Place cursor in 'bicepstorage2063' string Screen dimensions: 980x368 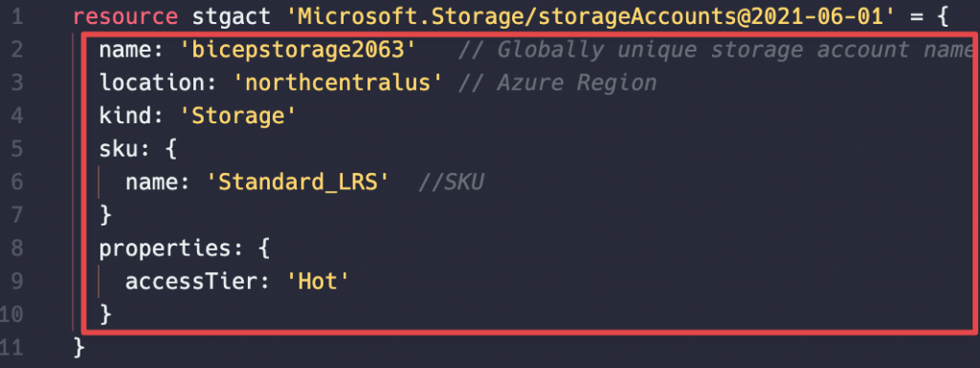pos(299,50)
